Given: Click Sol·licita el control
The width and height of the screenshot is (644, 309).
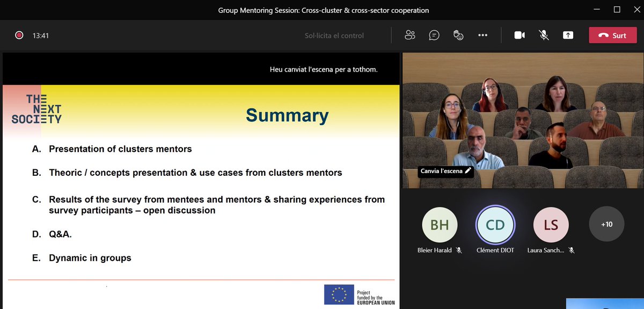Looking at the screenshot, I should pyautogui.click(x=334, y=35).
